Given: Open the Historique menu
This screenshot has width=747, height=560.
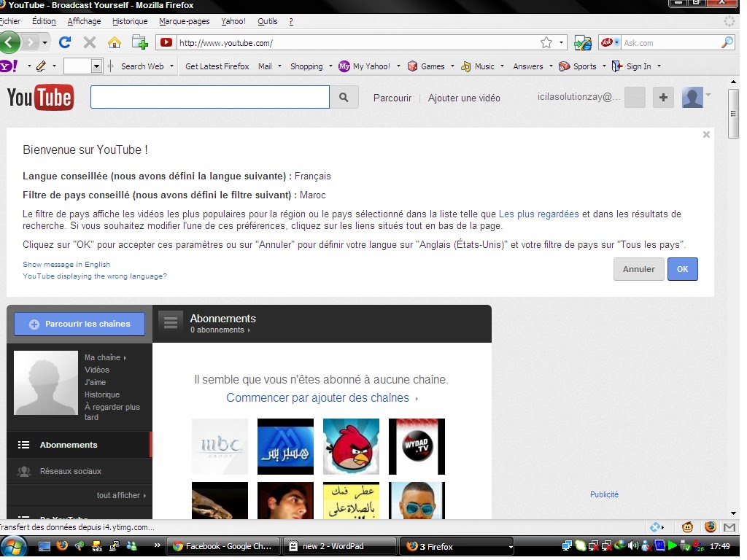Looking at the screenshot, I should pos(130,21).
